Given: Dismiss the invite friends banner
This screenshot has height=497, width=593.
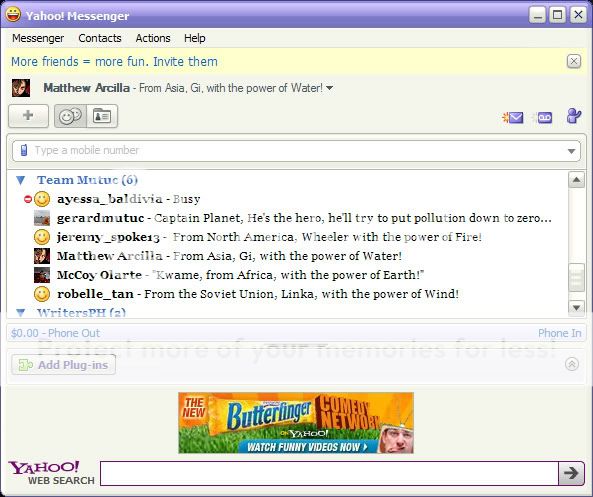Looking at the screenshot, I should click(x=574, y=61).
